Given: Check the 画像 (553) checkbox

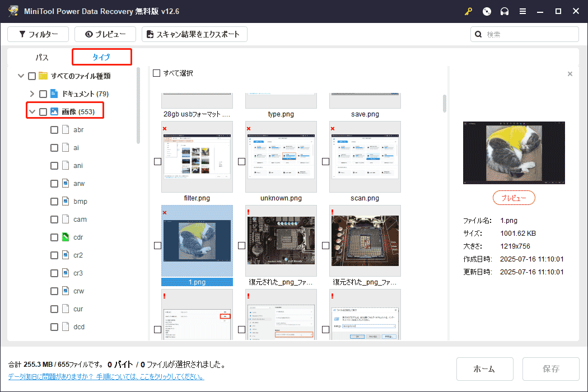Looking at the screenshot, I should point(43,112).
